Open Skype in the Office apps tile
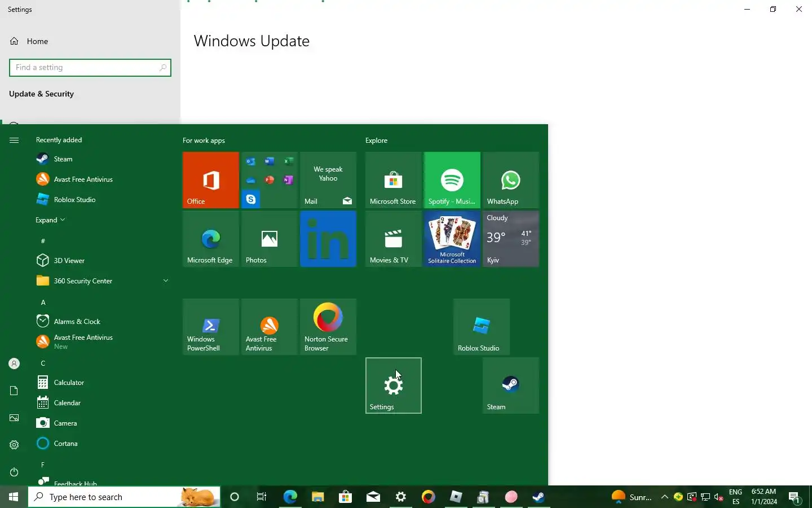 coord(251,199)
